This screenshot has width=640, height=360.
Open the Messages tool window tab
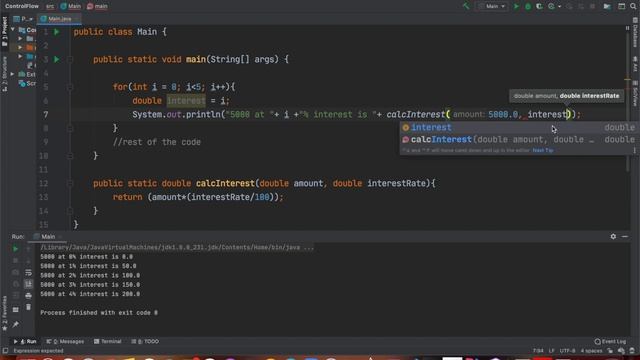[65, 341]
